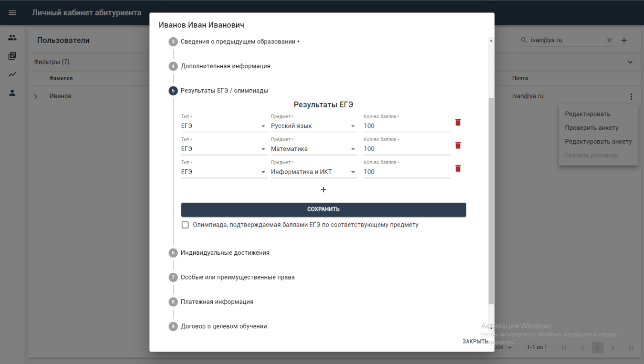Click the Иванов surname cell

point(61,96)
